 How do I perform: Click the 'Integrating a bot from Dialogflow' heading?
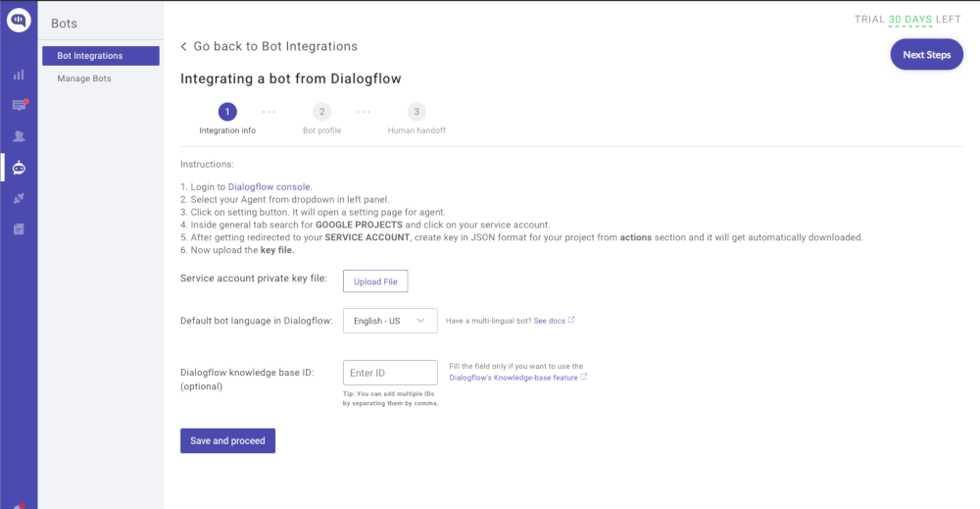click(291, 78)
